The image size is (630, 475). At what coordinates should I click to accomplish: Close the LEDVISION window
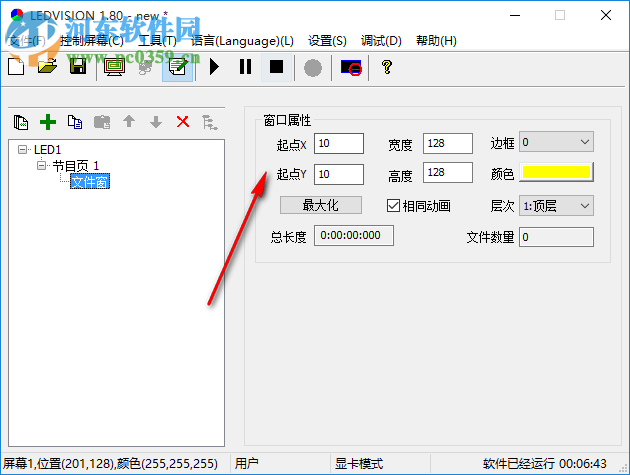pos(605,16)
